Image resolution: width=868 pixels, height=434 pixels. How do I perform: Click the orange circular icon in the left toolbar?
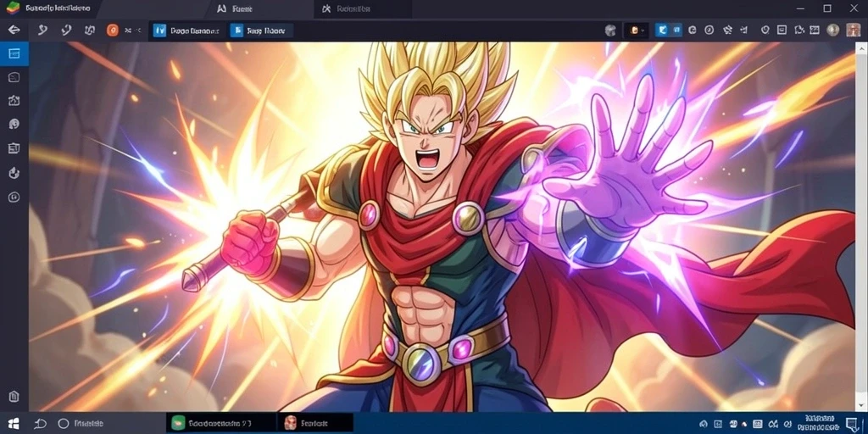pos(113,30)
